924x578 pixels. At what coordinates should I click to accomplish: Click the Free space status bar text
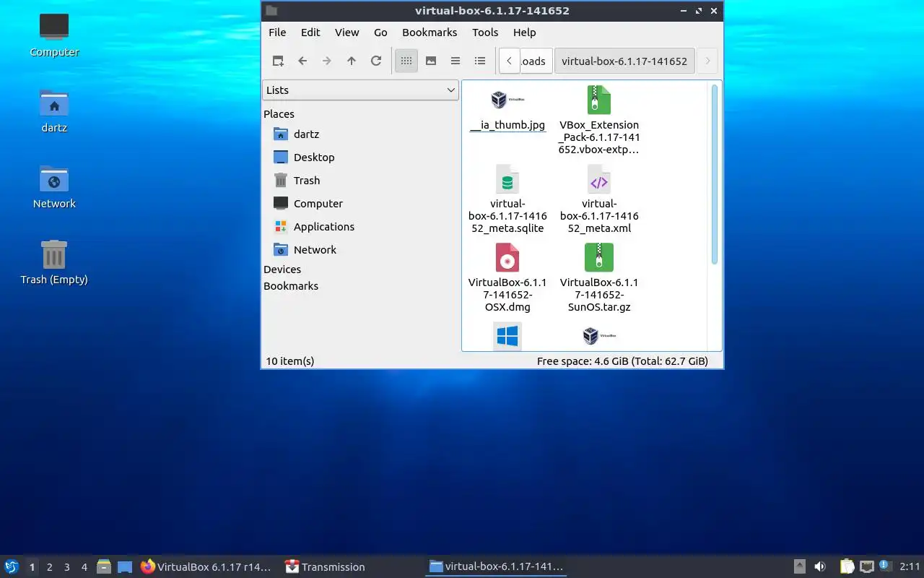622,361
